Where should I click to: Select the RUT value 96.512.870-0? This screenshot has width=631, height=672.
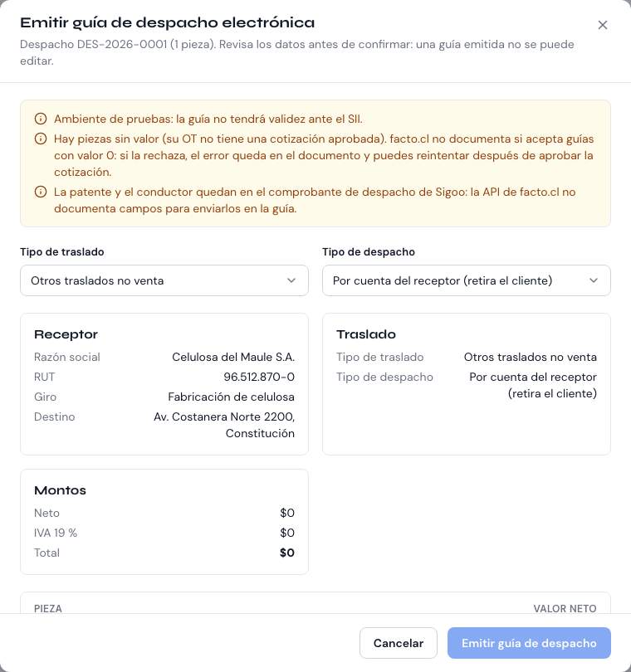click(x=259, y=377)
